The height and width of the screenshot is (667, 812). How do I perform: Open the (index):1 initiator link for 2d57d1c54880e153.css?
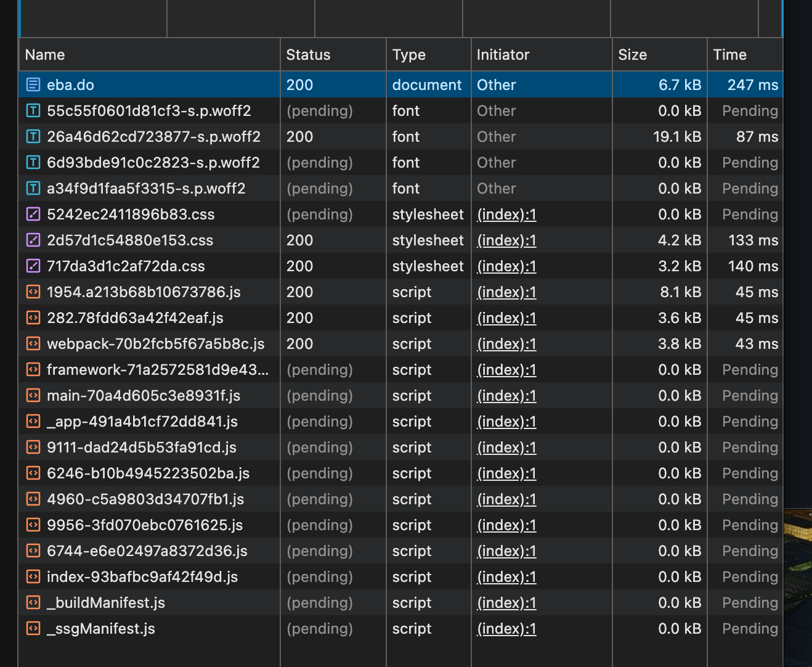pos(506,240)
